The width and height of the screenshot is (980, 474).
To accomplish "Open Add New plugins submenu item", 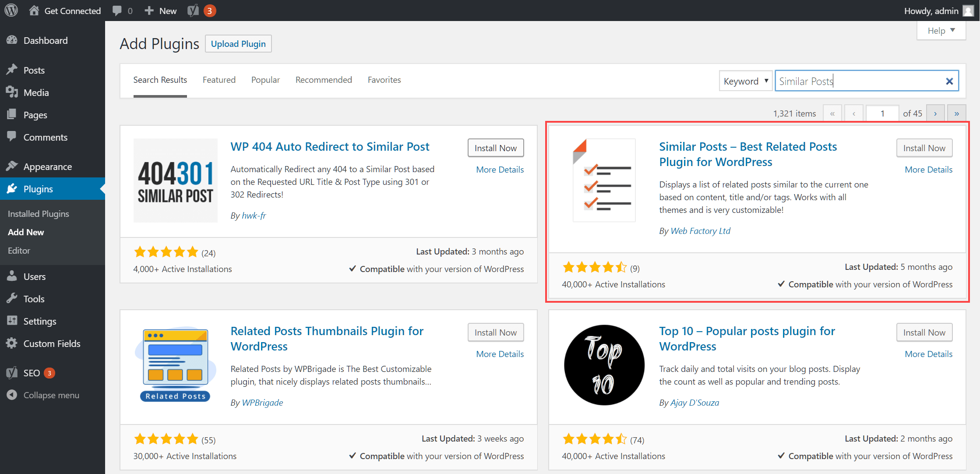I will point(26,232).
